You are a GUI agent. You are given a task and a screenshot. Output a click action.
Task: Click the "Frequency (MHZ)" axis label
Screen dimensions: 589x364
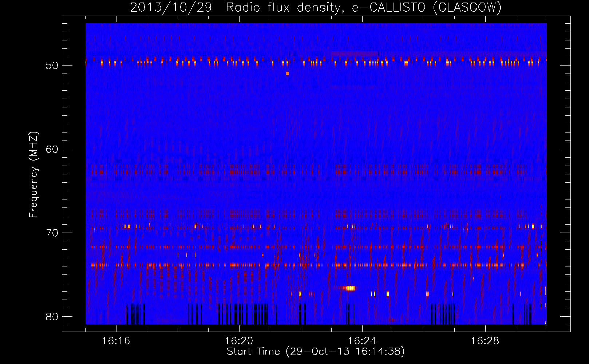click(33, 175)
